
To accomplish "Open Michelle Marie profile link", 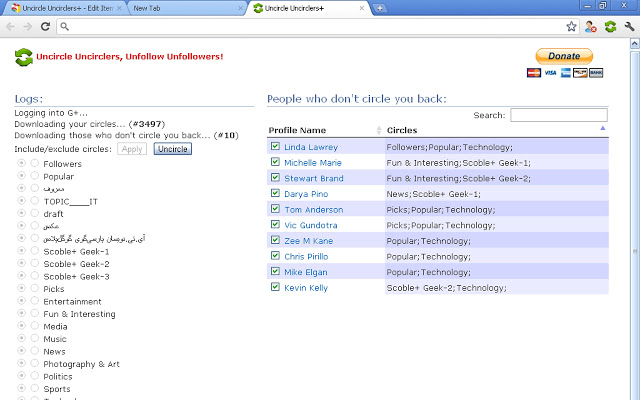I will [313, 163].
